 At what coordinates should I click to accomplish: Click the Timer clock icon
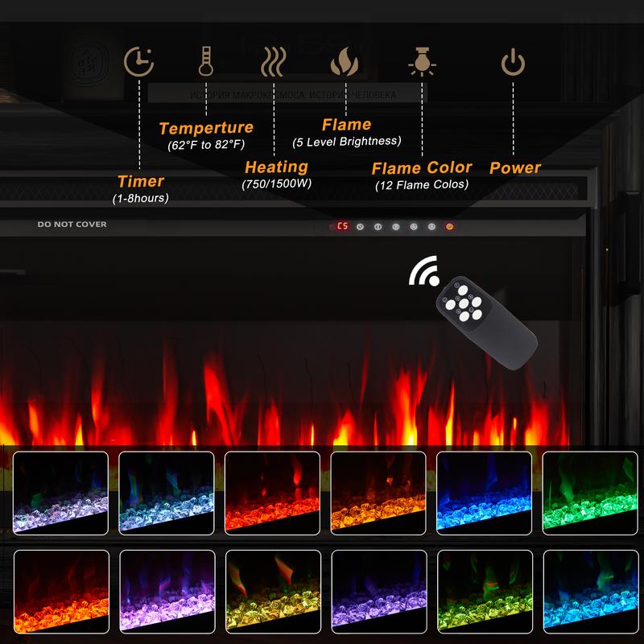coord(139,61)
